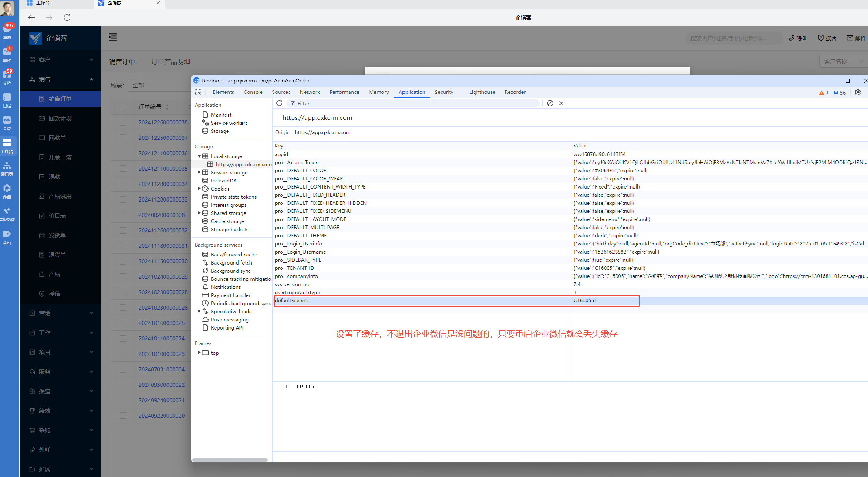868x477 pixels.
Task: Tick the select-all checkbox in order table header
Action: click(x=123, y=107)
